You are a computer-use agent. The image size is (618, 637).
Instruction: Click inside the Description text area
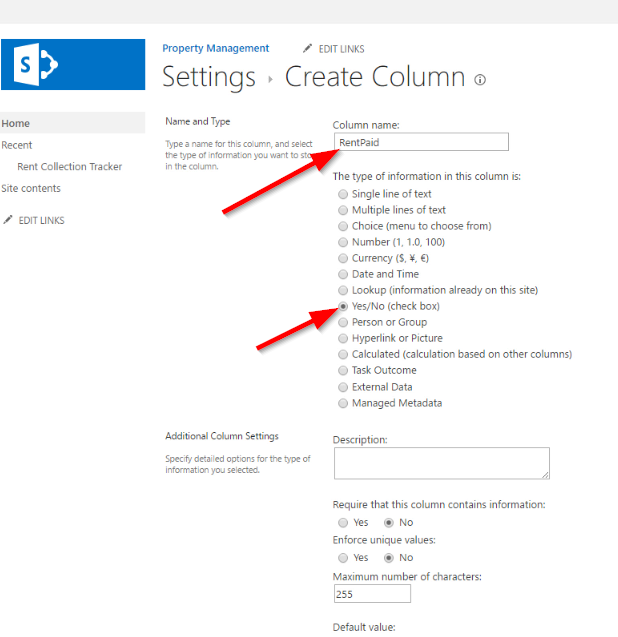click(x=442, y=464)
